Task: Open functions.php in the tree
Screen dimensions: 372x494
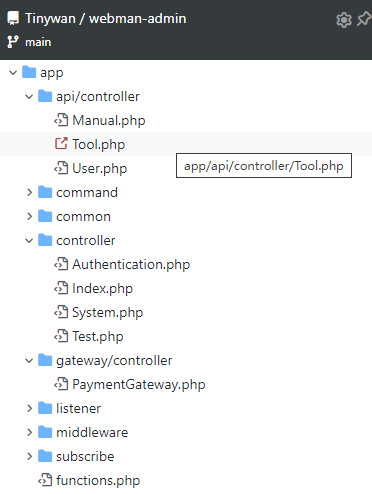Action: coord(98,480)
